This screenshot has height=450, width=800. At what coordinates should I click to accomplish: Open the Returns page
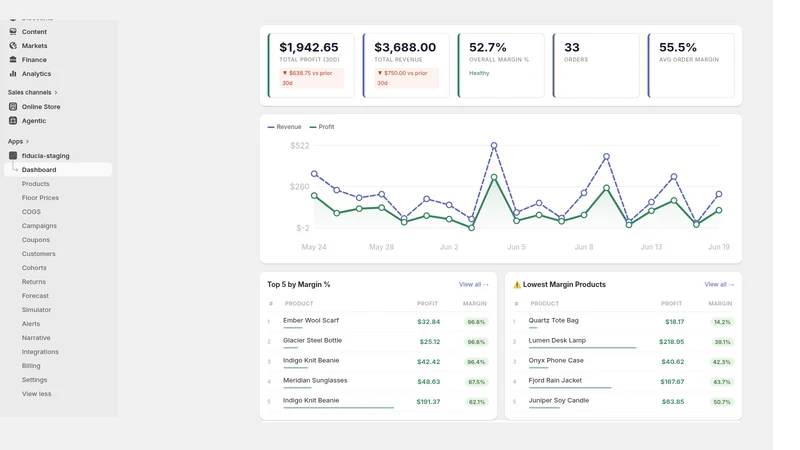pyautogui.click(x=33, y=282)
